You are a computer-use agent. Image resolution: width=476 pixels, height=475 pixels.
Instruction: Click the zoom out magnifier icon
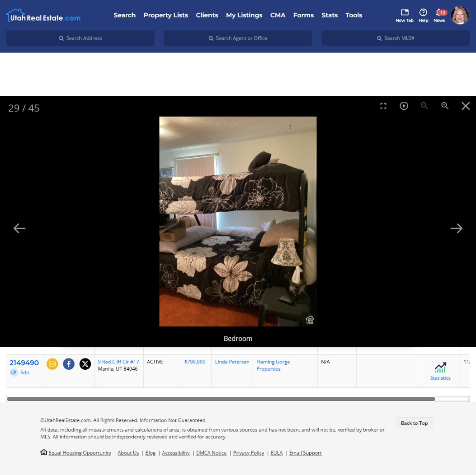point(424,106)
